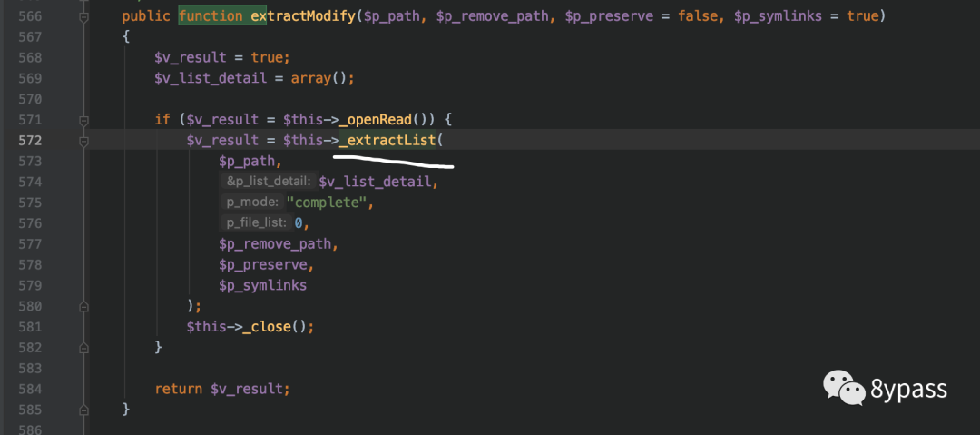Click the $p_preserve argument on line 578
The width and height of the screenshot is (980, 435).
(262, 265)
